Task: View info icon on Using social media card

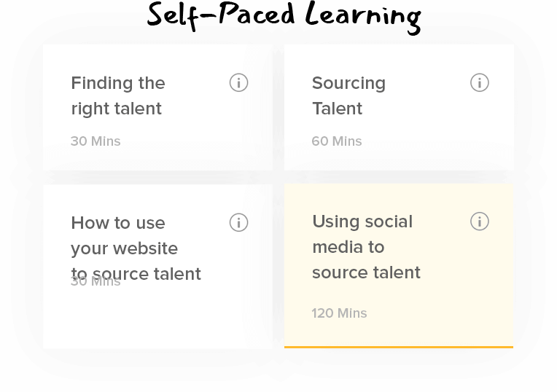Action: point(480,222)
